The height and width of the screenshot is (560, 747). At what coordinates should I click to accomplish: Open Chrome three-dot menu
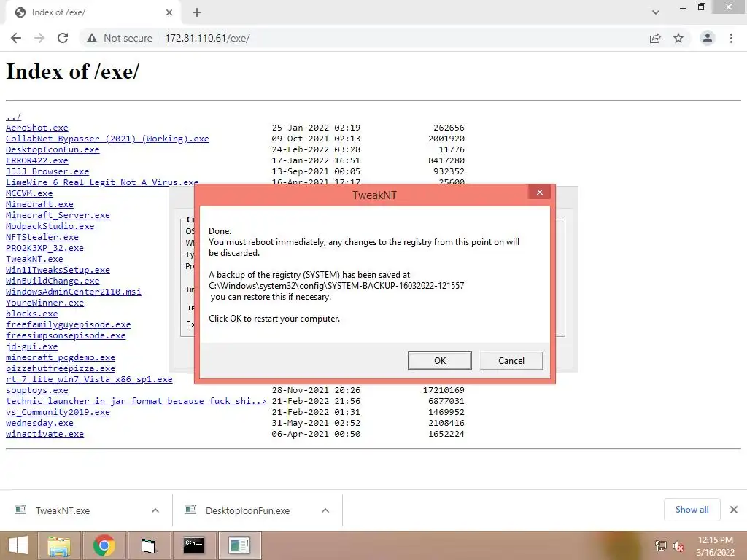point(731,38)
